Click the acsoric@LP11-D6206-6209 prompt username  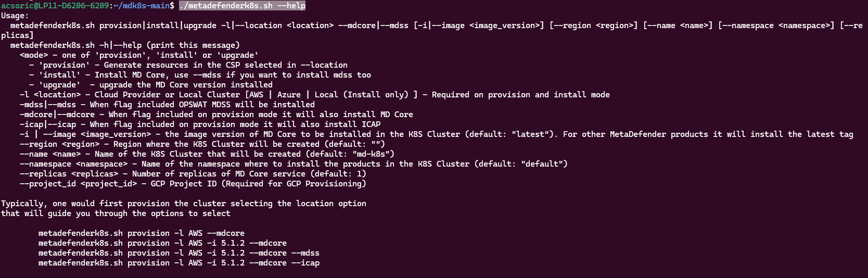[55, 6]
